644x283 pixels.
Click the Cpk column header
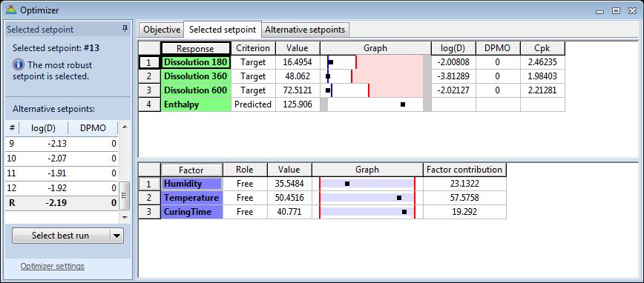[x=542, y=48]
